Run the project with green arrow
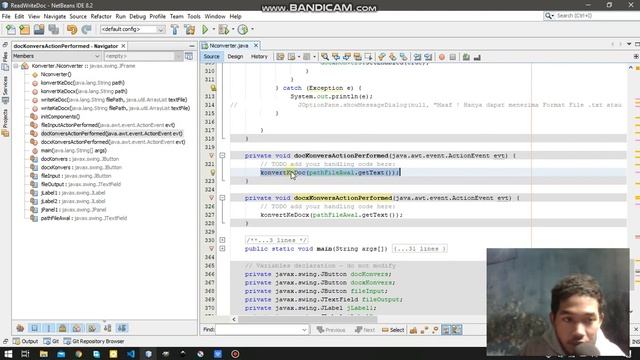This screenshot has height=360, width=640. click(205, 29)
